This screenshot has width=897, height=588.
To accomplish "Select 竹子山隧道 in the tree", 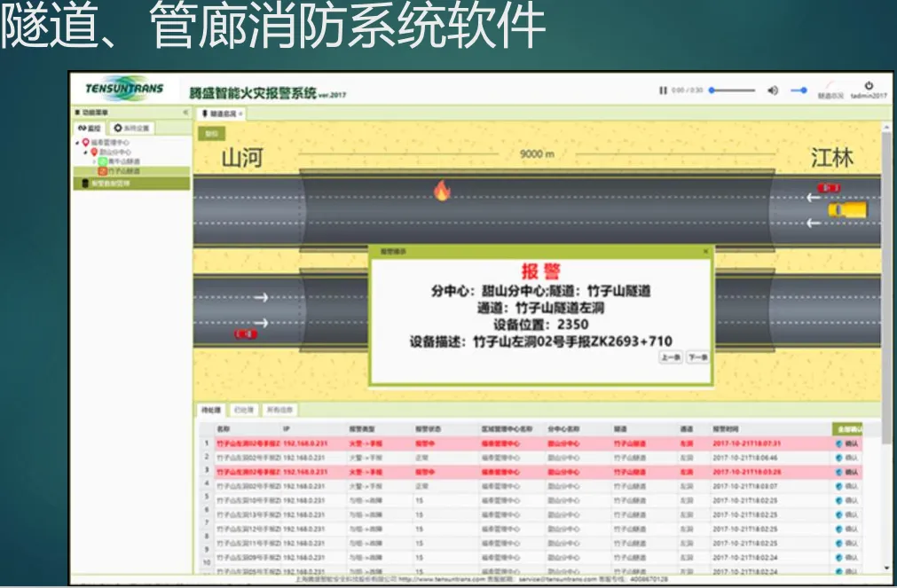I will pyautogui.click(x=124, y=171).
